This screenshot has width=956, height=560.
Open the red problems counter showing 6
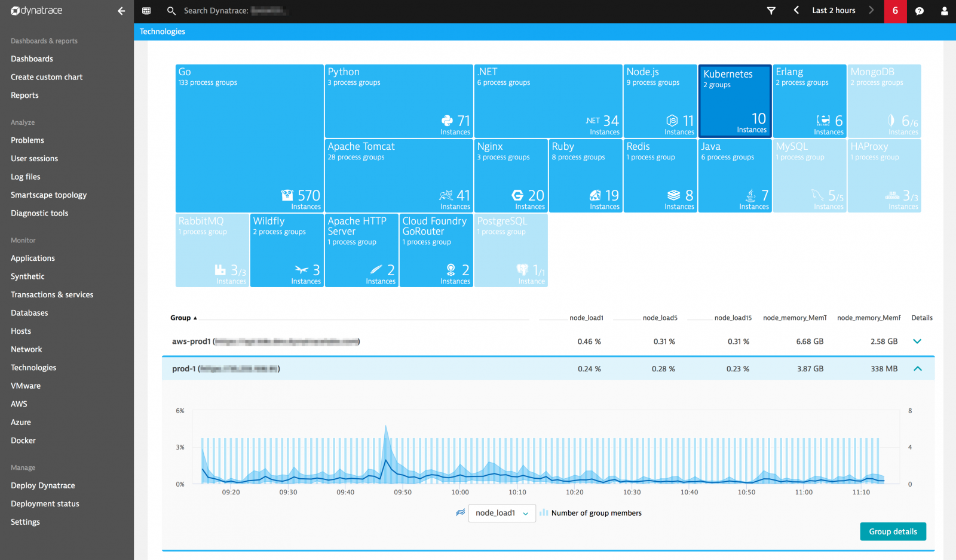pos(895,11)
